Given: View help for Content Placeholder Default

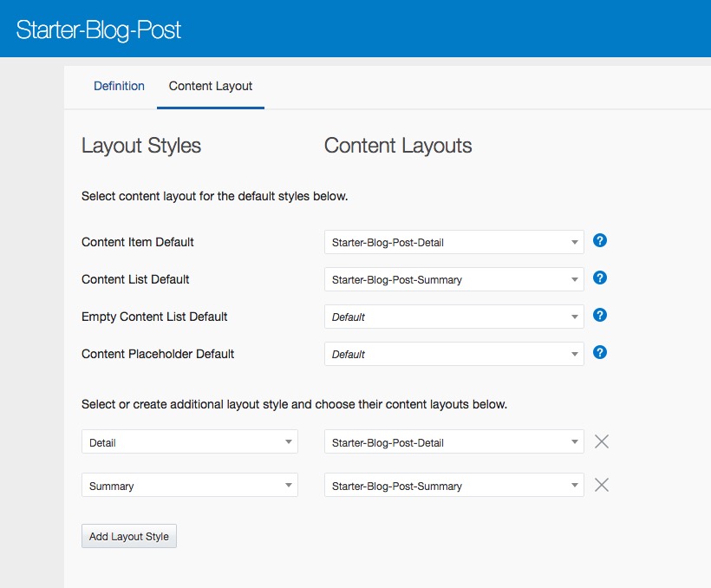Looking at the screenshot, I should (x=599, y=352).
